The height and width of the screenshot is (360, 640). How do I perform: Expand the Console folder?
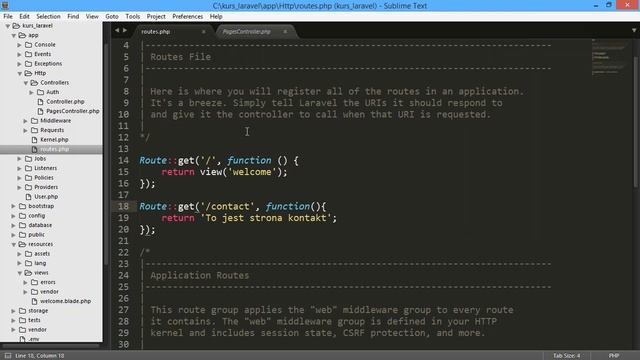[20, 44]
